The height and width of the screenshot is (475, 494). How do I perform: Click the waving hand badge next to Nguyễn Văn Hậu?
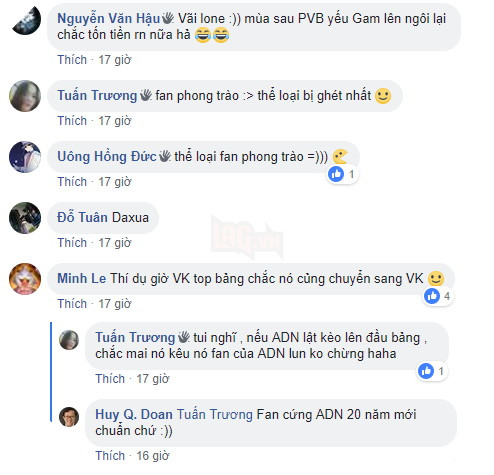168,18
